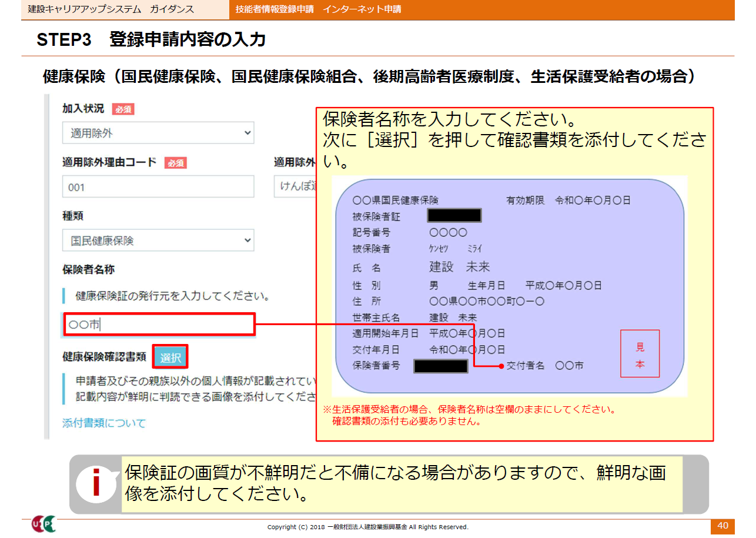Image resolution: width=756 pixels, height=538 pixels.
Task: Click the black redaction box beside 保険者番号
Action: pos(441,366)
